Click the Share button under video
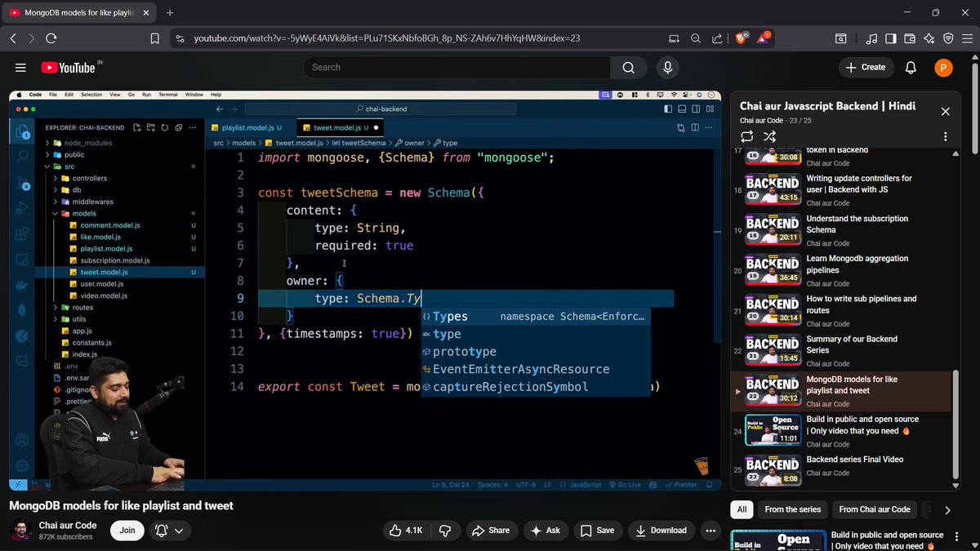This screenshot has width=980, height=551. tap(491, 531)
